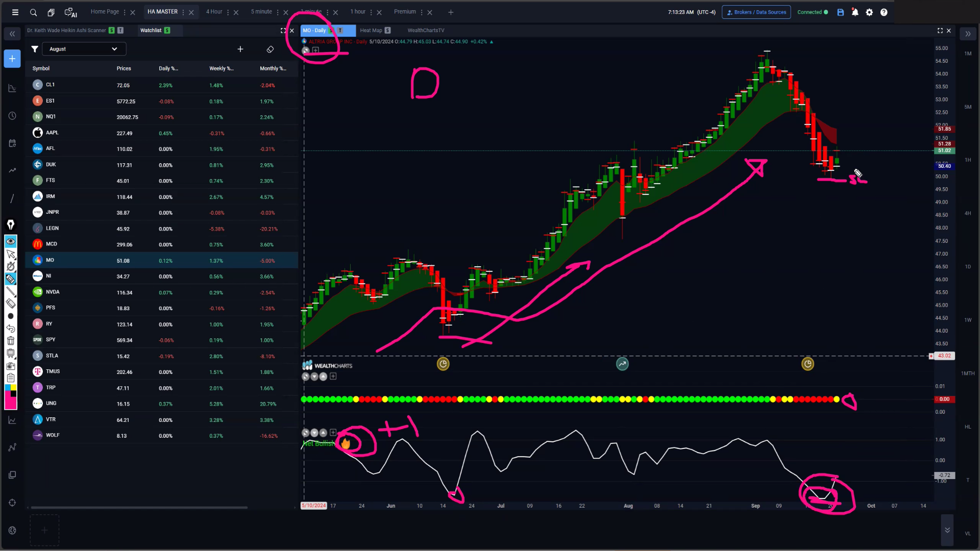980x551 pixels.
Task: Open the August watchlist dropdown
Action: (x=84, y=49)
